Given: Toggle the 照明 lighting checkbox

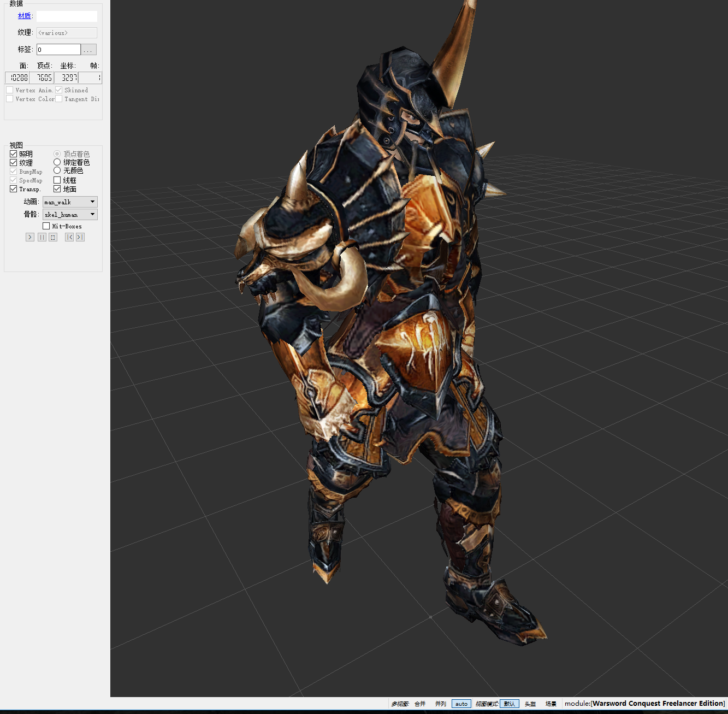Looking at the screenshot, I should 13,154.
